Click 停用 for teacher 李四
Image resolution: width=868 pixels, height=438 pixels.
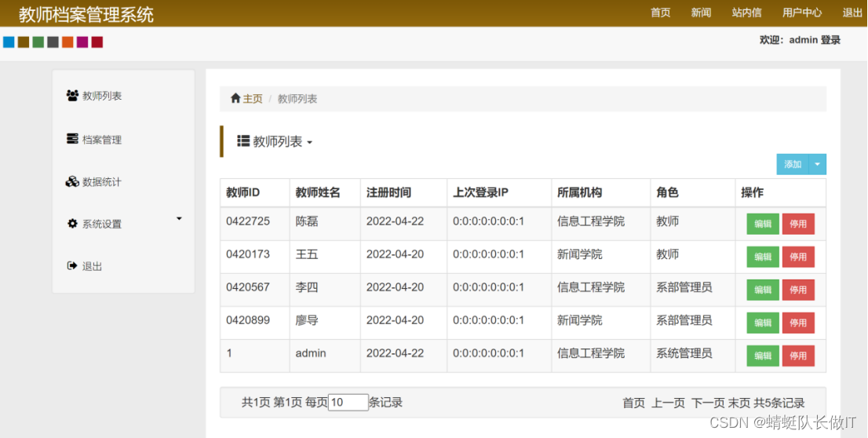[x=798, y=290]
